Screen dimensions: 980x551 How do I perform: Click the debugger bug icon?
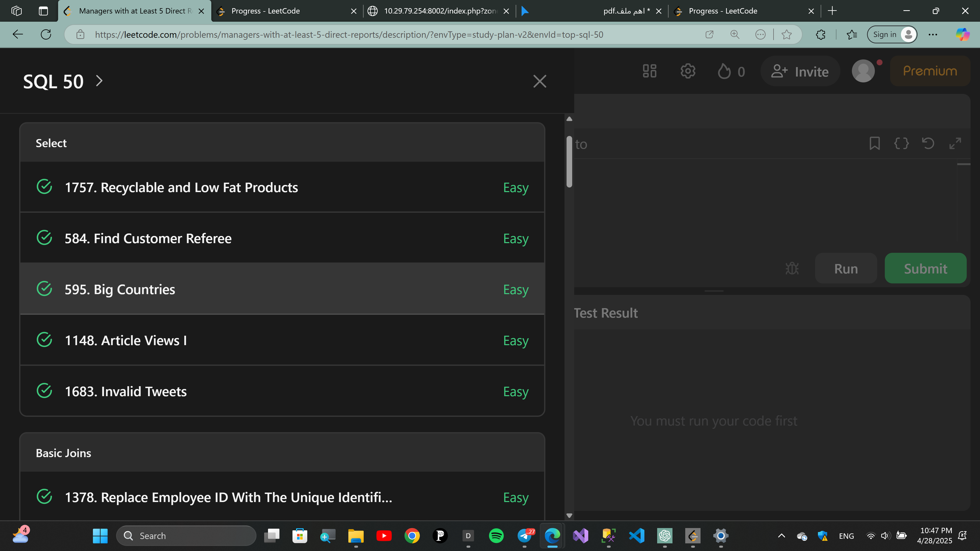pos(792,268)
